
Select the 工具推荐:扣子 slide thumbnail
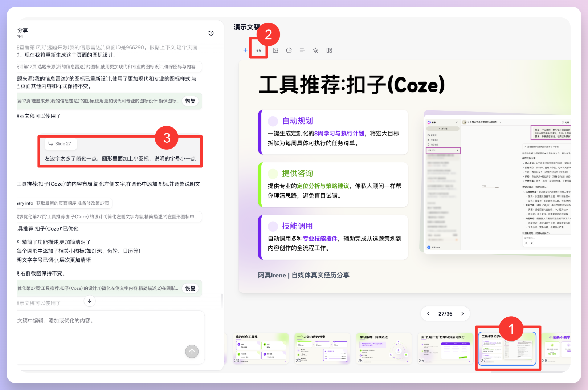(x=508, y=348)
